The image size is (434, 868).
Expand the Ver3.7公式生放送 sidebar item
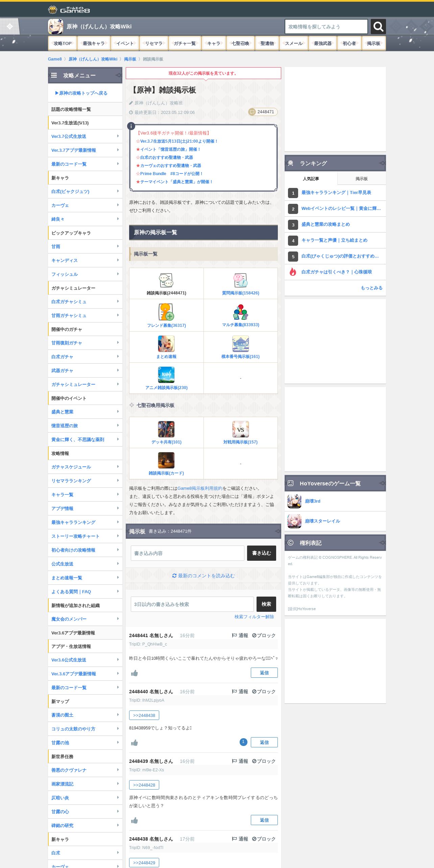pyautogui.click(x=85, y=136)
